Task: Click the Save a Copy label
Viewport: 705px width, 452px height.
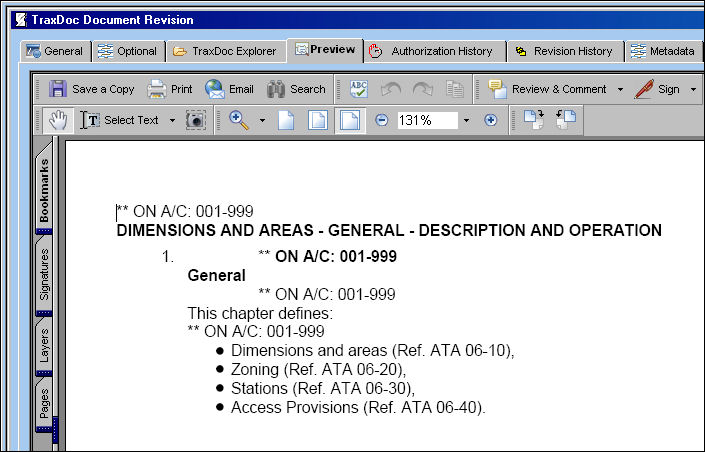Action: click(103, 90)
